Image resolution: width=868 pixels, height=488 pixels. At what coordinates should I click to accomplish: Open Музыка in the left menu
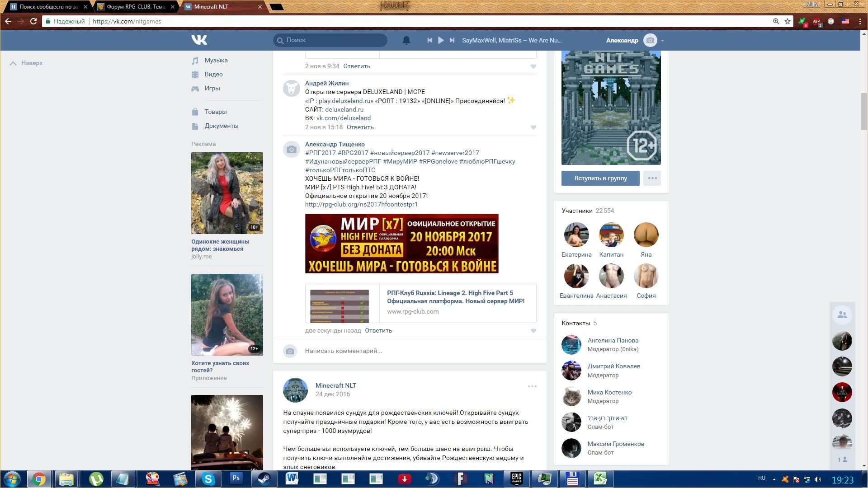click(x=216, y=61)
